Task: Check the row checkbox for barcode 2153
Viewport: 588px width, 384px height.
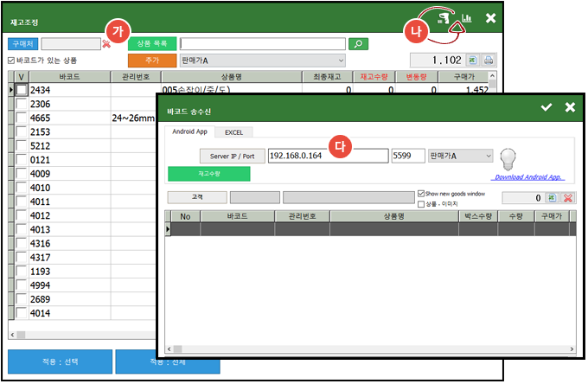Action: 22,131
